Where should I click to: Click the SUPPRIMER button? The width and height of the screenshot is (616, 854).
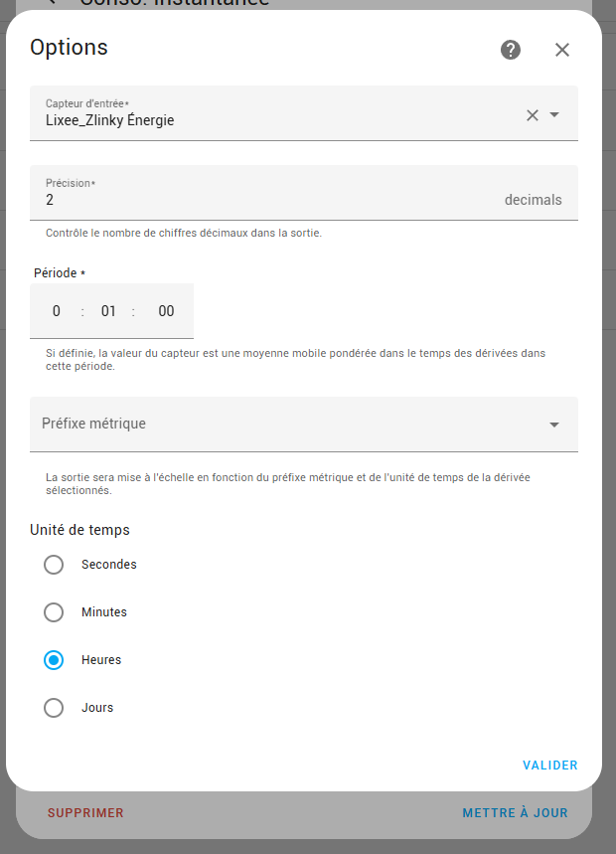85,813
